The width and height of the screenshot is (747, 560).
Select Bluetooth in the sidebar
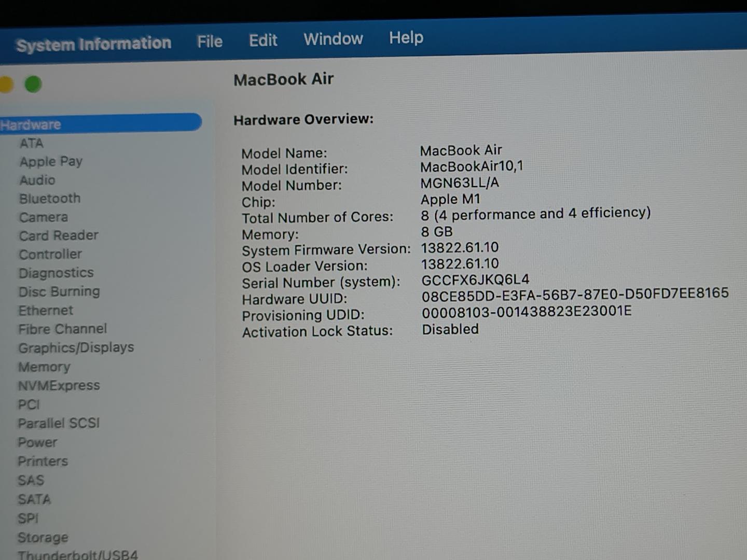point(50,199)
